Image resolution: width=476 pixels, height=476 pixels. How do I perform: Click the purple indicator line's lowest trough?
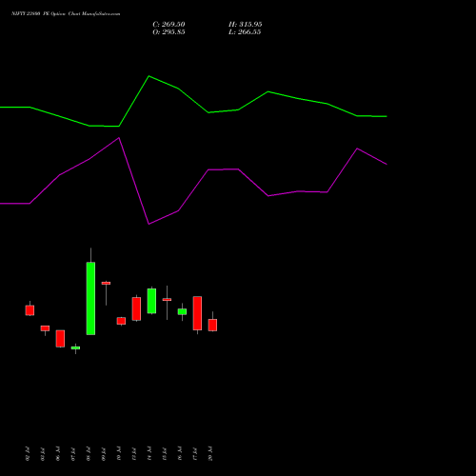[149, 224]
